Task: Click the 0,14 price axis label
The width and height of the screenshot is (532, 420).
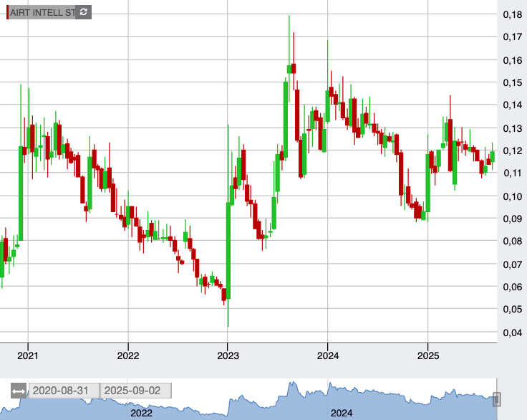Action: click(513, 105)
